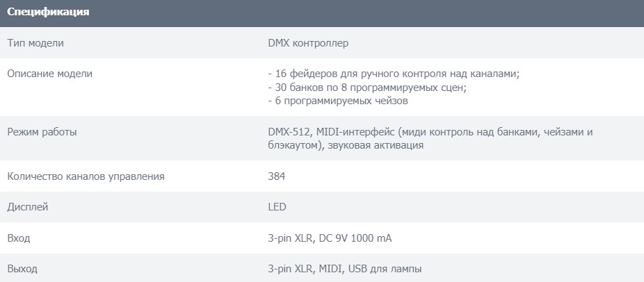Click the 30 банков description line
This screenshot has width=644, height=282.
point(367,88)
